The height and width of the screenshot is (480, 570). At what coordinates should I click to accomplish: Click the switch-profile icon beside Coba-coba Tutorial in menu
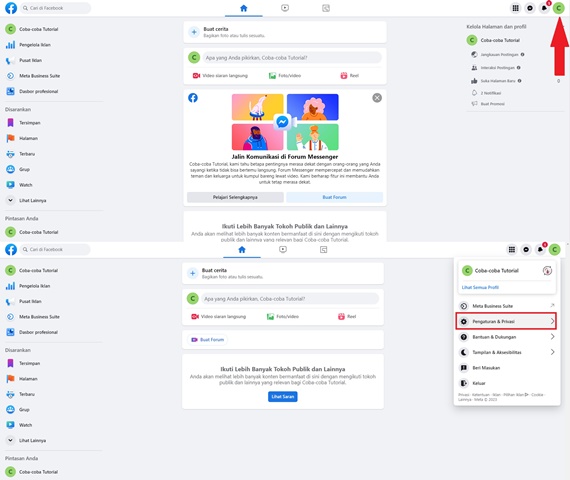(x=547, y=271)
